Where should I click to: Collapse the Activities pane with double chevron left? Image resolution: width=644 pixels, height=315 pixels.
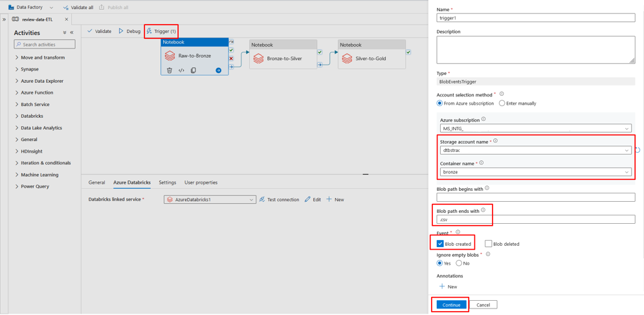click(71, 32)
